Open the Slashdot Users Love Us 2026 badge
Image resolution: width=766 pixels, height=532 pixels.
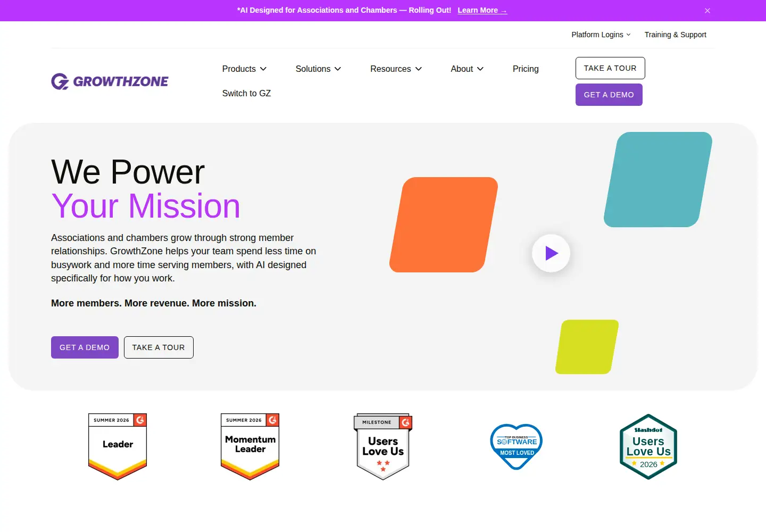(x=648, y=447)
